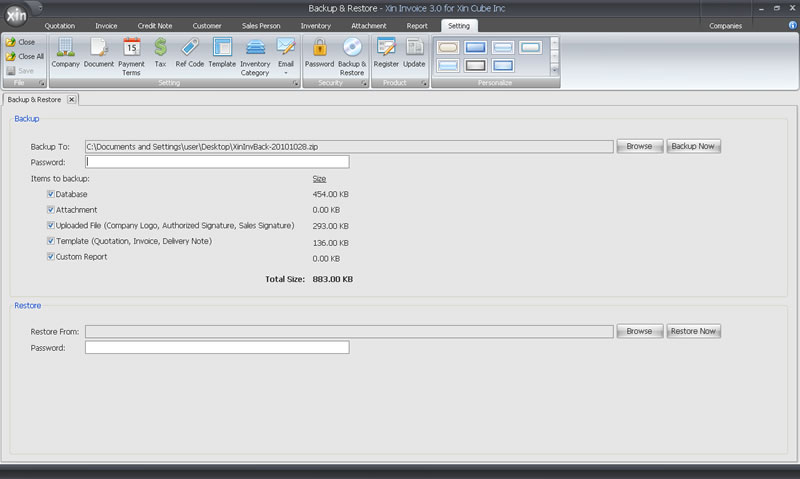Expand the Personalize skin gallery
The image size is (800, 479).
pos(555,69)
